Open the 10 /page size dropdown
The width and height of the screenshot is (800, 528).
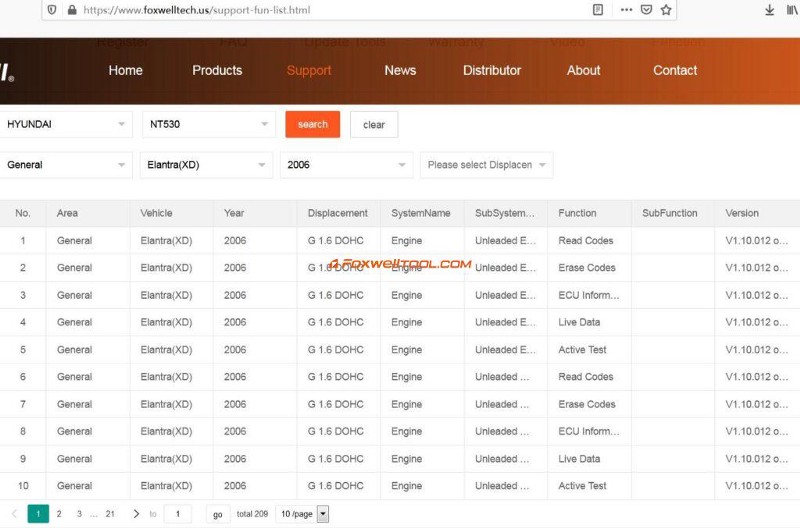point(302,514)
